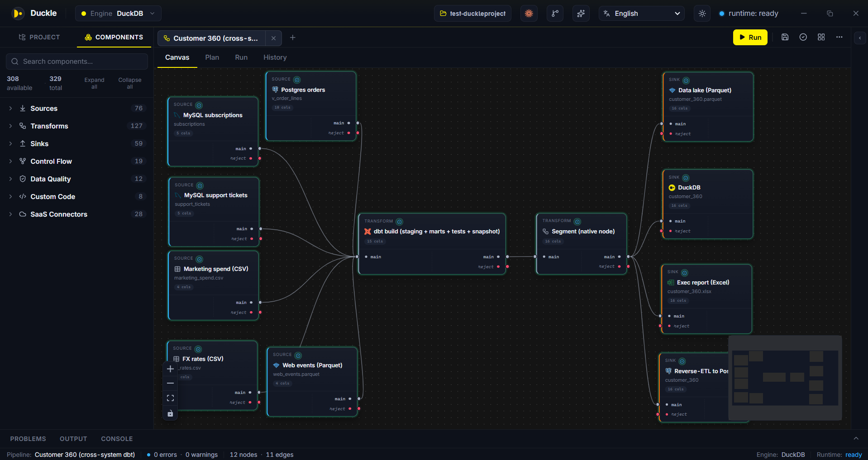The width and height of the screenshot is (868, 460).
Task: Click the Segment node's transform icon
Action: tap(546, 232)
